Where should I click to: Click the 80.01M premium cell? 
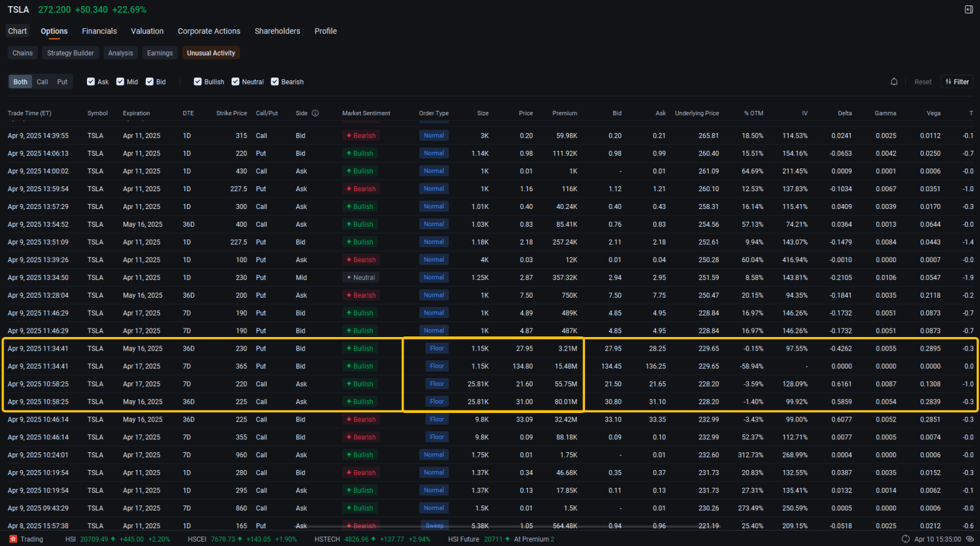coord(566,402)
